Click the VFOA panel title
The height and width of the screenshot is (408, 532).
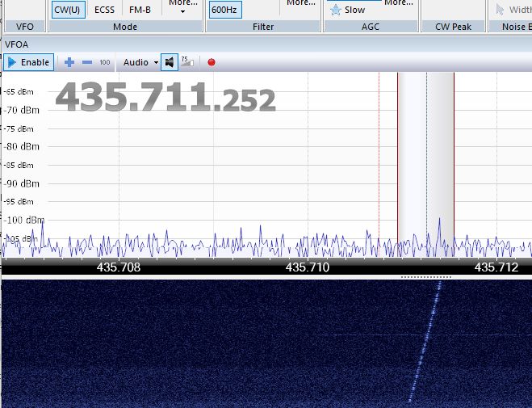tap(16, 44)
